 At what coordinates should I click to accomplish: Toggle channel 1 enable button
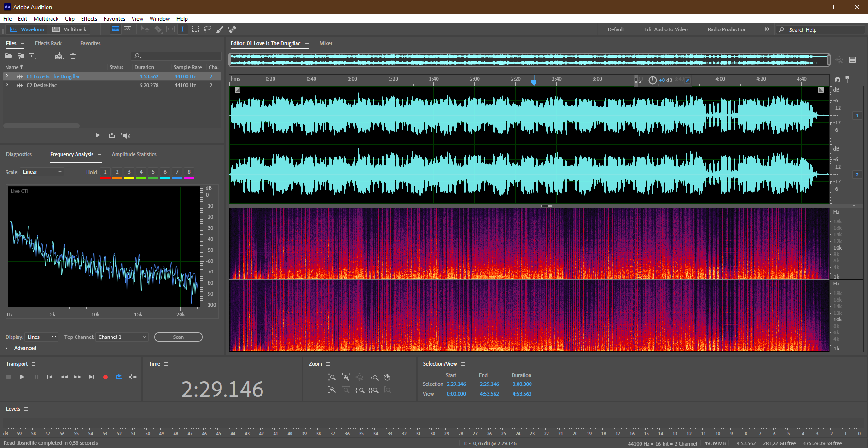tap(857, 116)
